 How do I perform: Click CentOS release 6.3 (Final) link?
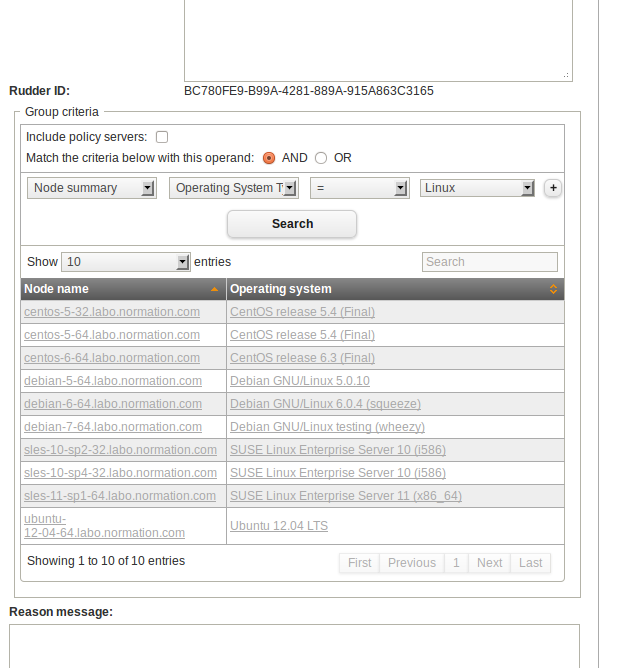[302, 358]
